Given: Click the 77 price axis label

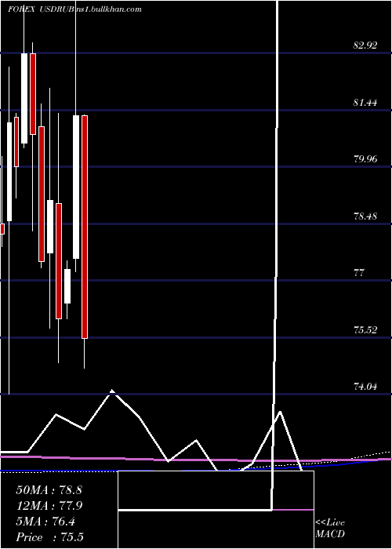Looking at the screenshot, I should coord(360,273).
